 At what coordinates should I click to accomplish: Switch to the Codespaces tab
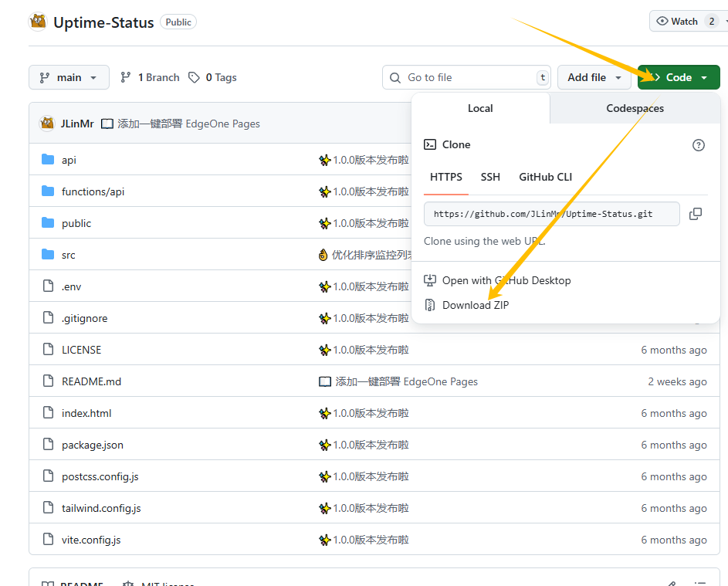tap(635, 108)
